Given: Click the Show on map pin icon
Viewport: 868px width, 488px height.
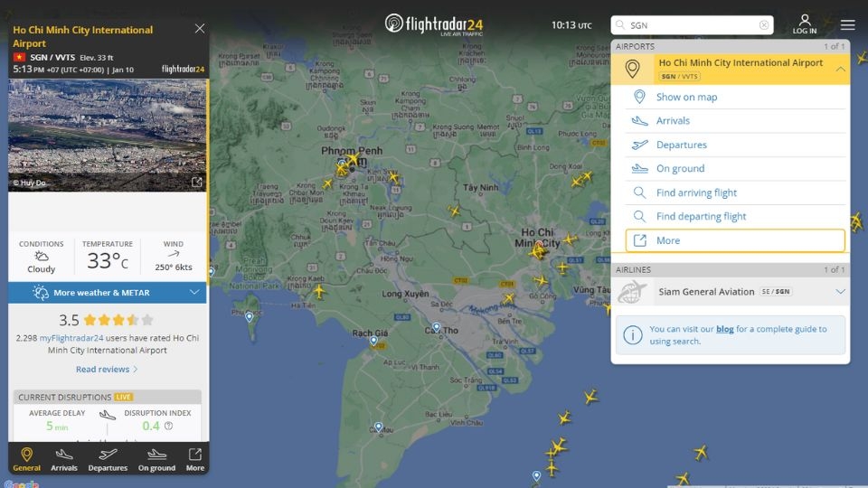Looking at the screenshot, I should [x=639, y=97].
